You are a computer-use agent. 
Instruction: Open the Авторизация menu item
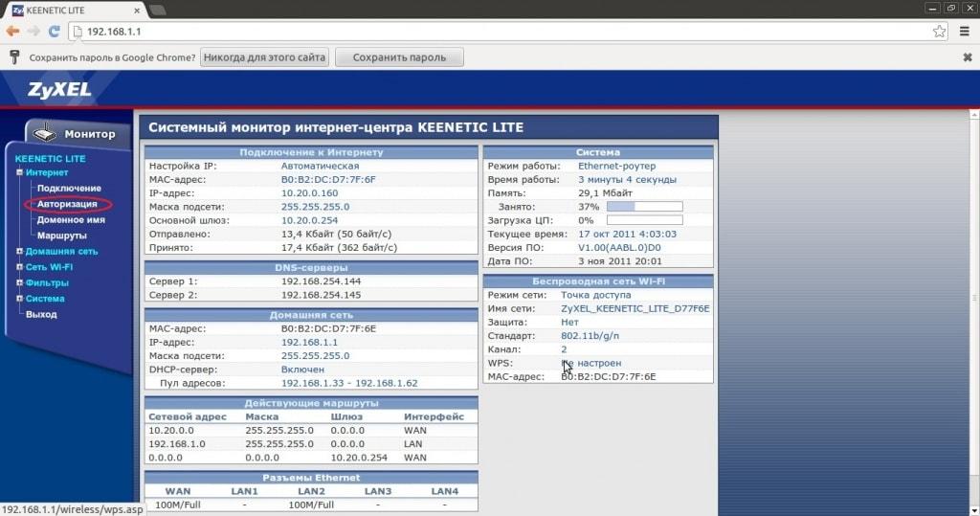tap(67, 204)
